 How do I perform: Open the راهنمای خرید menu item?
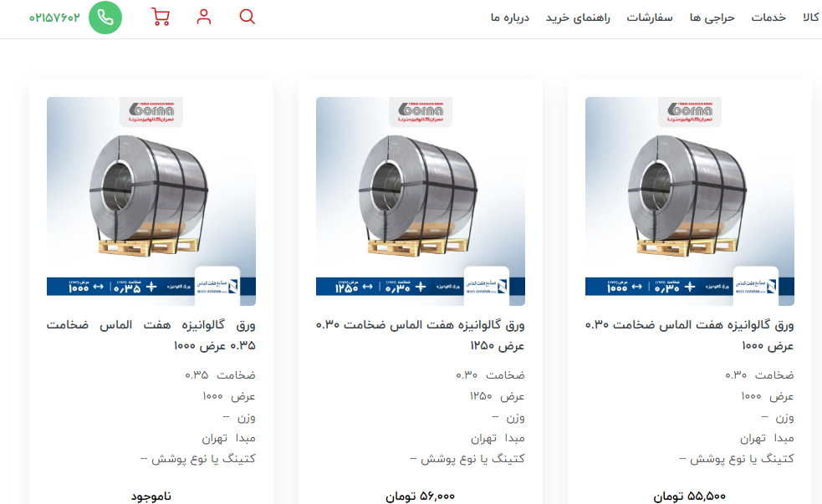578,18
